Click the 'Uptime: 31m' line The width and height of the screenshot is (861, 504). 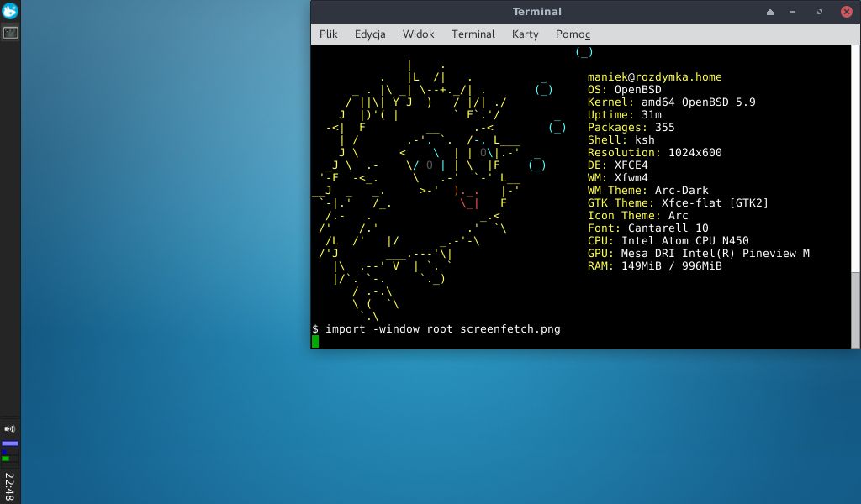tap(625, 114)
